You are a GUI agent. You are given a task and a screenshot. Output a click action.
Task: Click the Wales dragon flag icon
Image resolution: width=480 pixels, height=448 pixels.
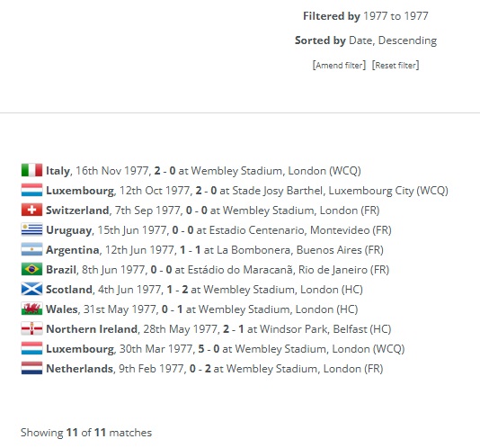(31, 309)
